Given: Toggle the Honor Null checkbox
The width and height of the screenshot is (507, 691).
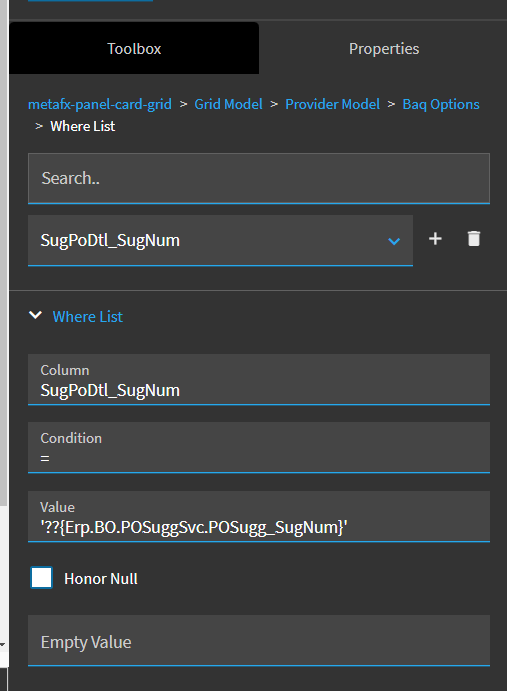Looking at the screenshot, I should [x=41, y=578].
